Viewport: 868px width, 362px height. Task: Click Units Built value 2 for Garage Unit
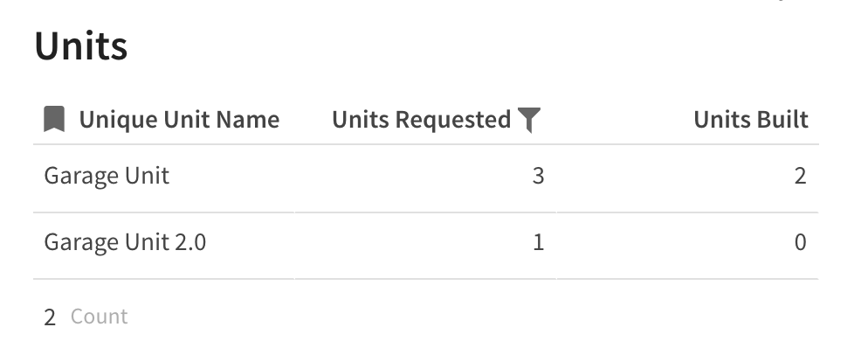coord(800,176)
